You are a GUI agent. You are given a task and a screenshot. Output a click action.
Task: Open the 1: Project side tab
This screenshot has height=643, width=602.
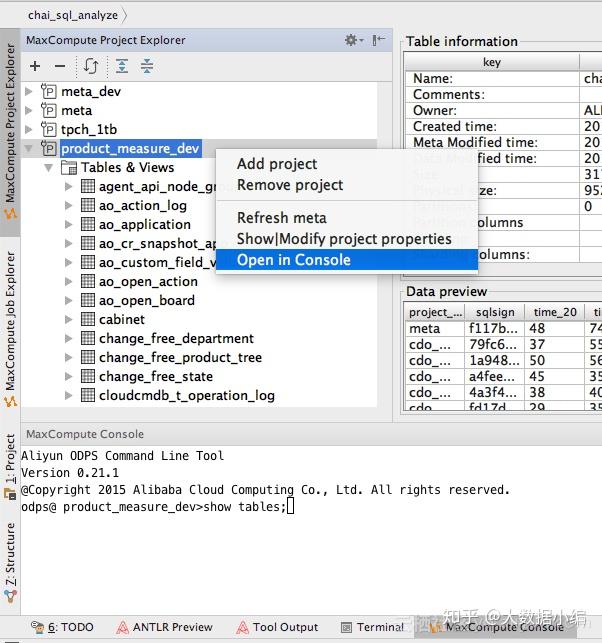(x=10, y=466)
